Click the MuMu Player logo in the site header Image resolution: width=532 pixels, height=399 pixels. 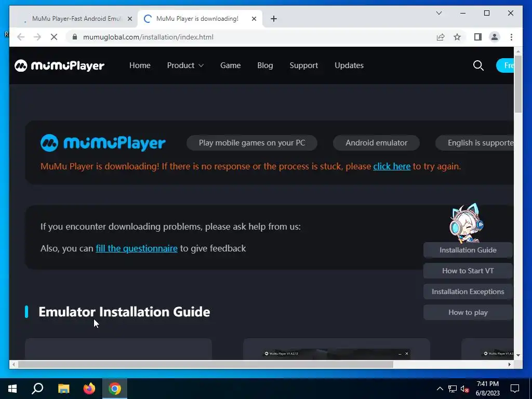59,65
